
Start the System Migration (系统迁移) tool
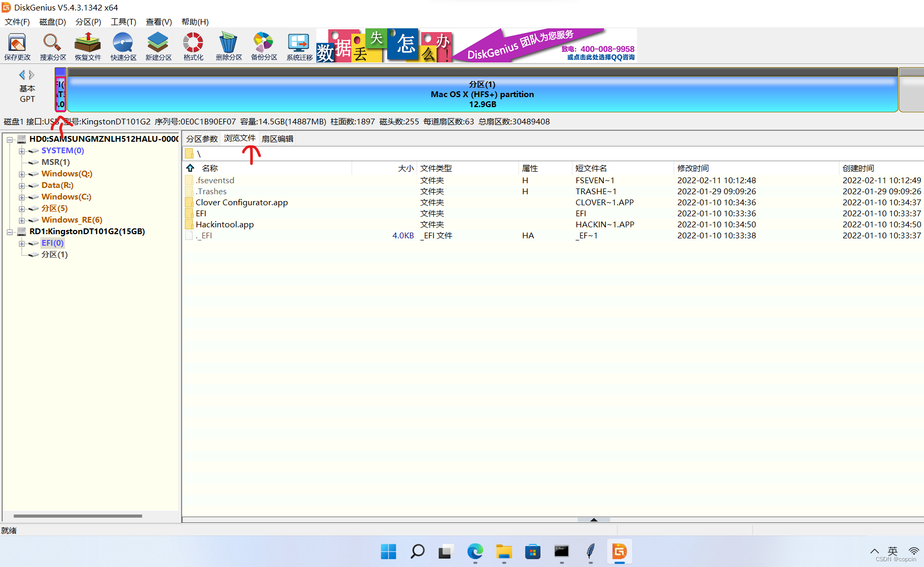click(x=300, y=46)
